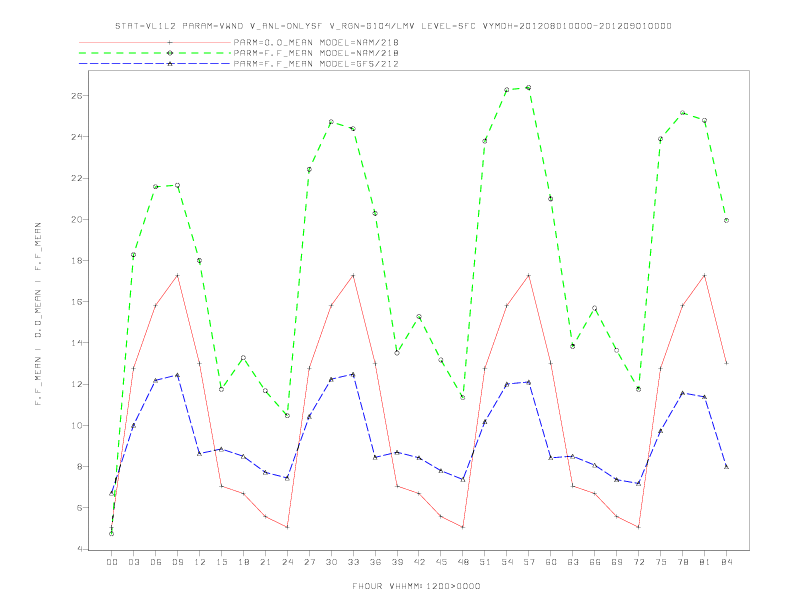Image resolution: width=792 pixels, height=612 pixels.
Task: Click the x-axis tick label 69
Action: click(x=617, y=562)
